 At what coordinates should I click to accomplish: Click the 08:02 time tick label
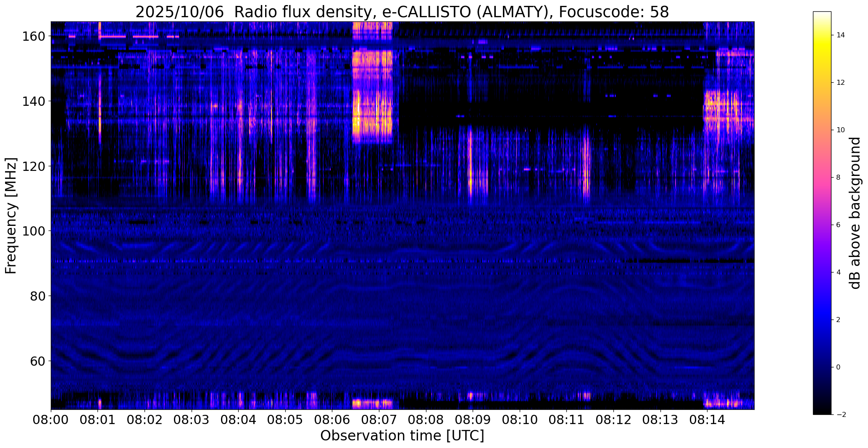145,419
